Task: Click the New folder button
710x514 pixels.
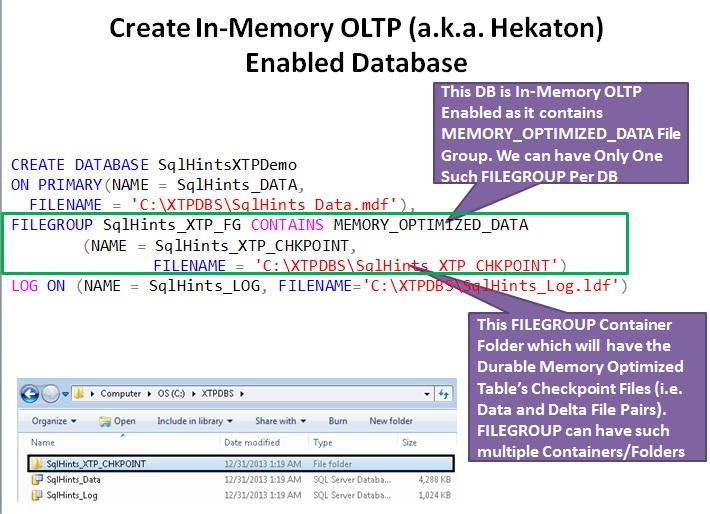Action: point(391,421)
